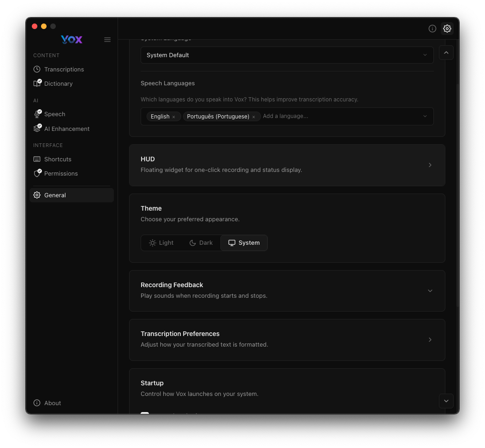Remove Português (Portuguese) language tag
The height and width of the screenshot is (448, 485).
[x=254, y=117]
